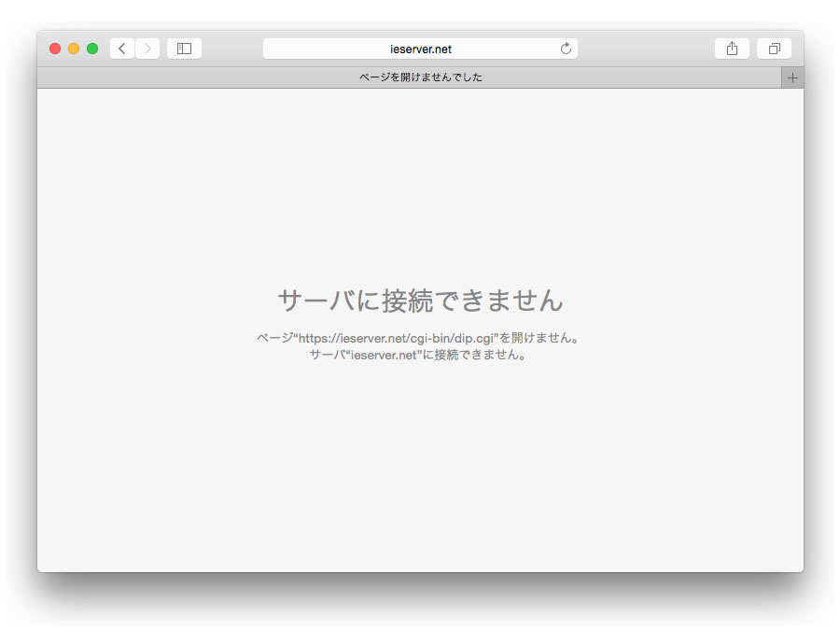Open the Share menu
Viewport: 840px width, 630px height.
click(x=732, y=49)
